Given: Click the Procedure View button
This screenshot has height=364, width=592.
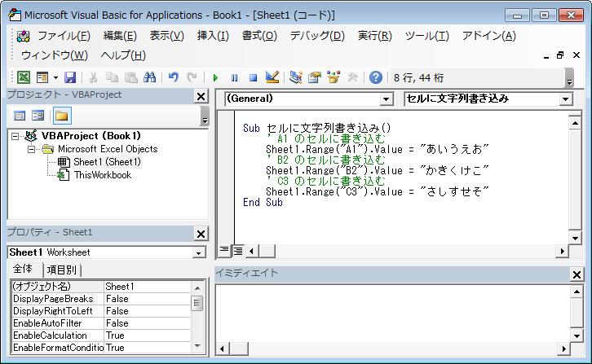Looking at the screenshot, I should 224,251.
